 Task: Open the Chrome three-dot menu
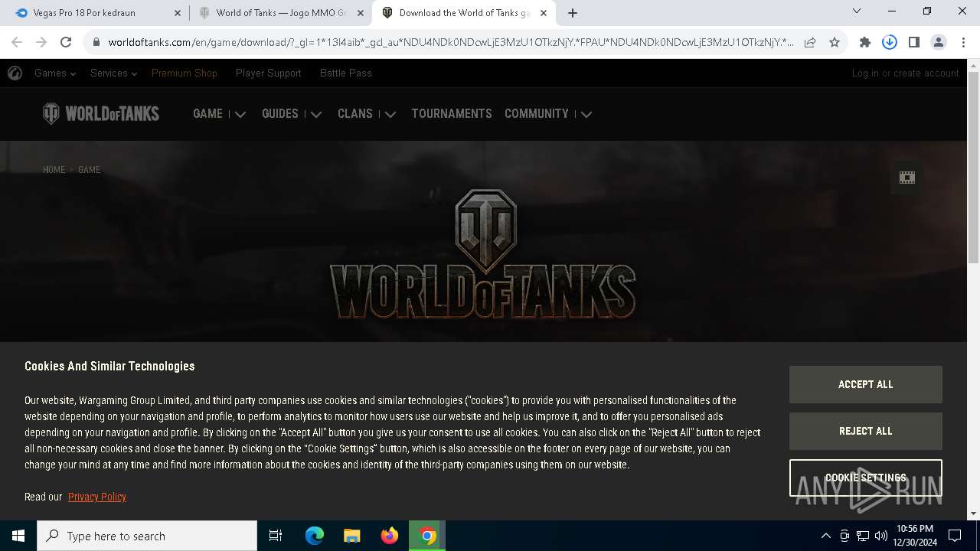[x=962, y=42]
